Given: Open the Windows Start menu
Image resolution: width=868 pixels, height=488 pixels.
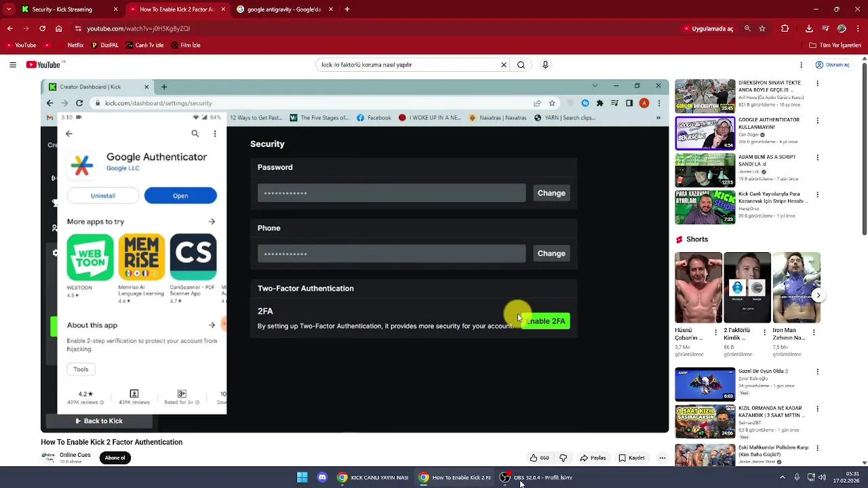Looking at the screenshot, I should (302, 477).
